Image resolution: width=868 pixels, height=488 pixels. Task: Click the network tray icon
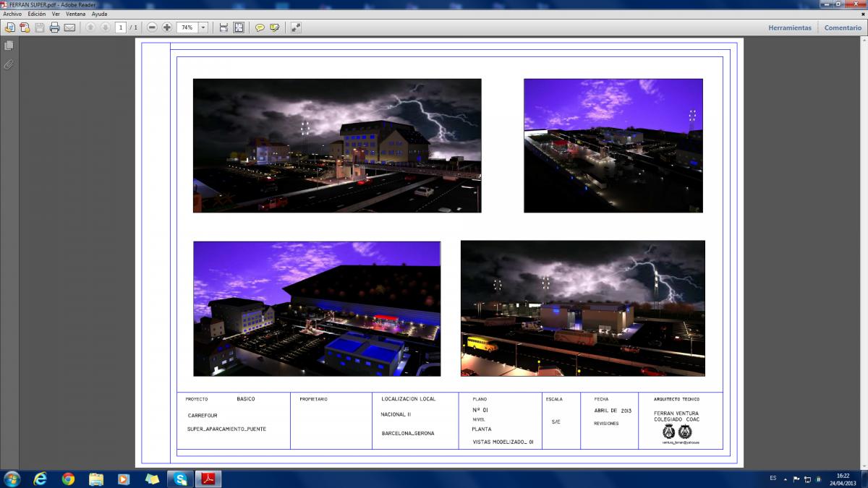tap(807, 479)
